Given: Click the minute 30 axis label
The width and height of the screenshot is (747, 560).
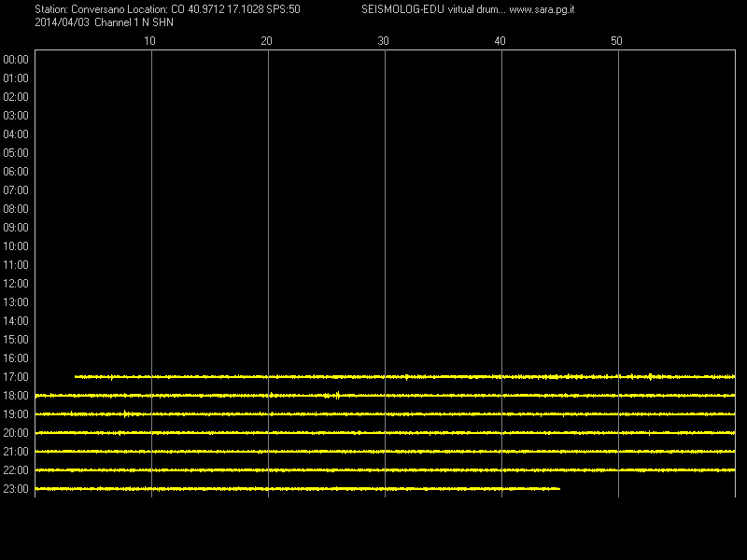Looking at the screenshot, I should 383,41.
